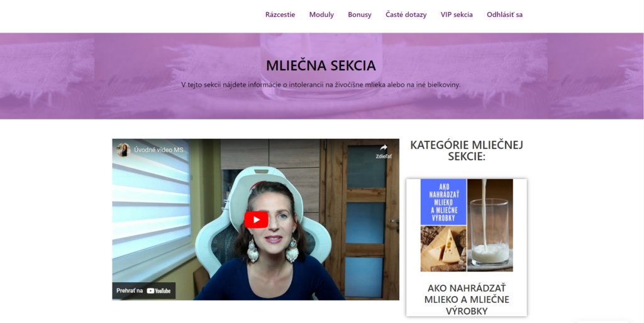The height and width of the screenshot is (323, 644).
Task: Click the YouTube logo in Prehrať na button
Action: (x=158, y=290)
